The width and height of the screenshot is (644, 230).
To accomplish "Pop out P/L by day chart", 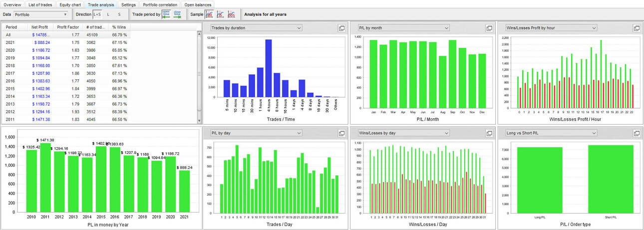I will coord(342,133).
